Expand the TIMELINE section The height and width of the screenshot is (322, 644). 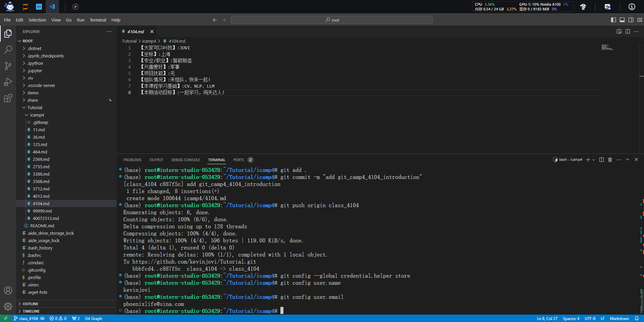(x=66, y=311)
